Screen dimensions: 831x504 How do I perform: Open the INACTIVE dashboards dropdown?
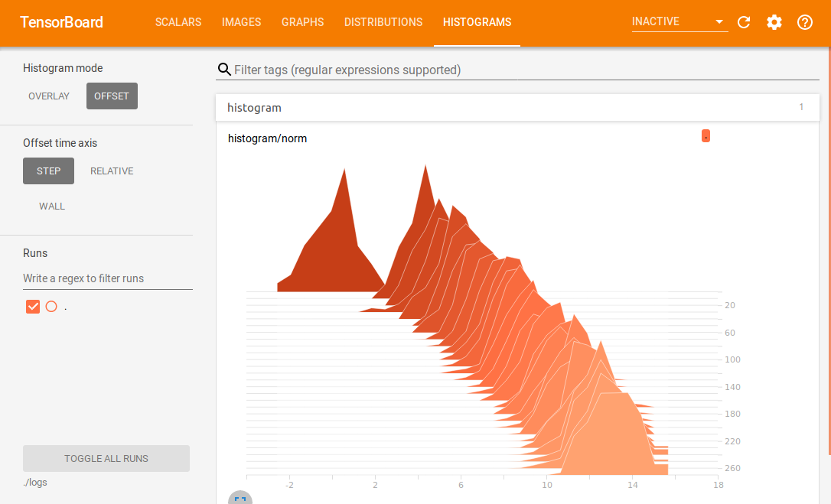click(679, 21)
